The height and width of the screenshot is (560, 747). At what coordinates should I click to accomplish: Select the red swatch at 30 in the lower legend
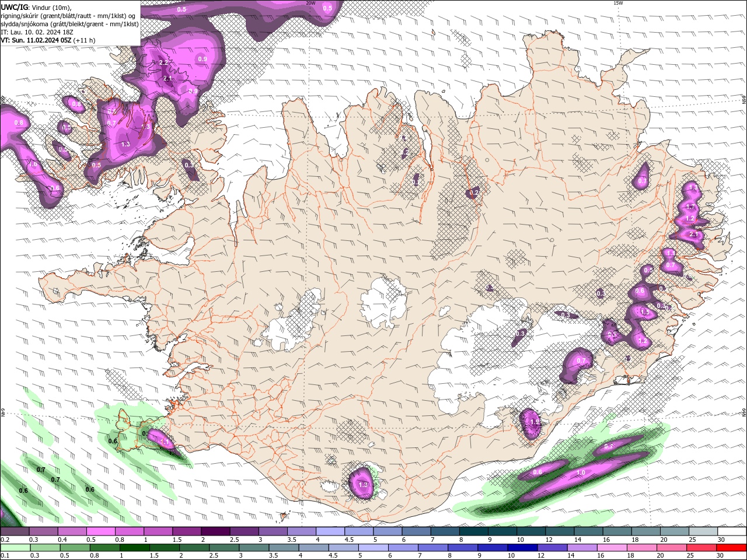point(731,548)
